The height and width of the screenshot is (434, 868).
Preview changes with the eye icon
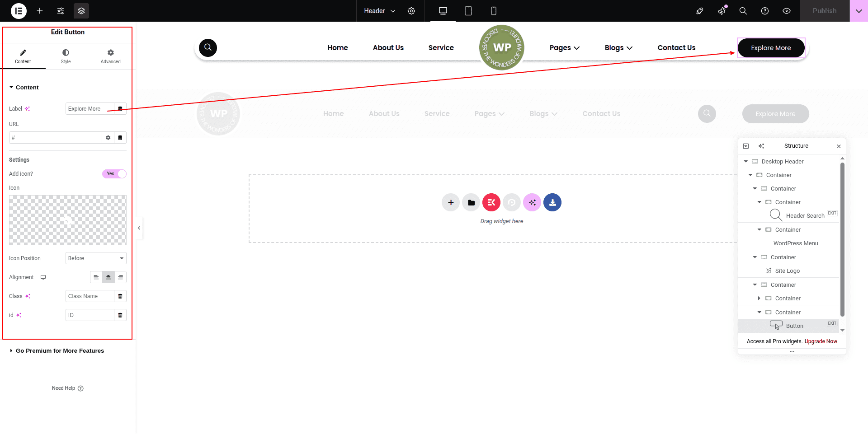coord(787,11)
